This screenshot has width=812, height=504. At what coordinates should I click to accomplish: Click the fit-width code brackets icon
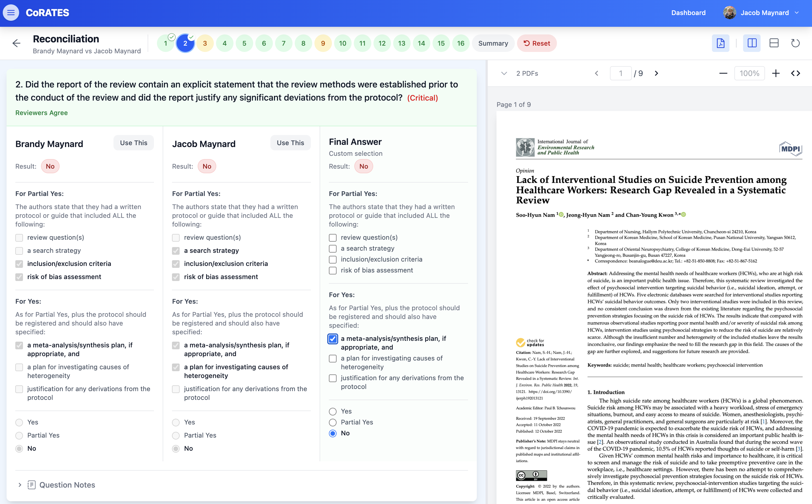[796, 73]
